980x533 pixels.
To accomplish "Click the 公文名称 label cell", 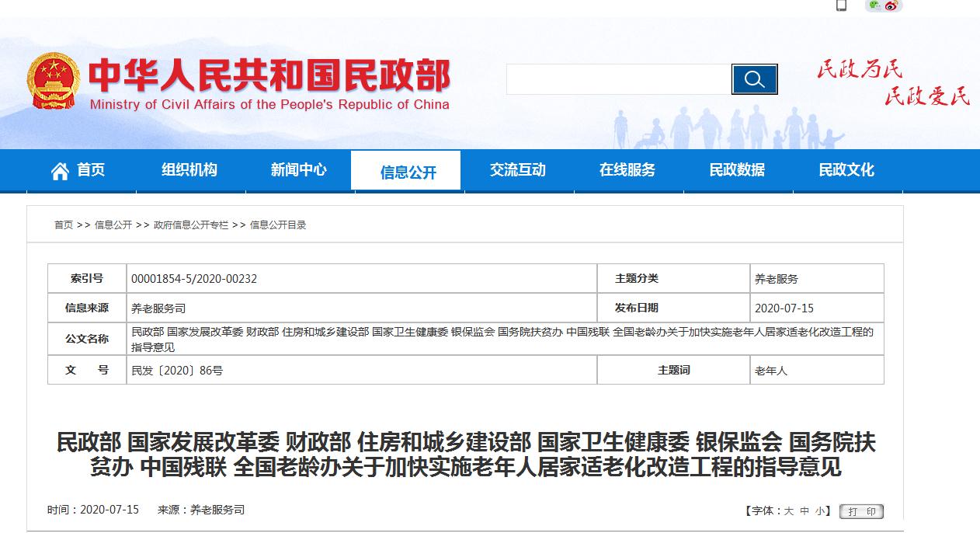I will point(87,340).
